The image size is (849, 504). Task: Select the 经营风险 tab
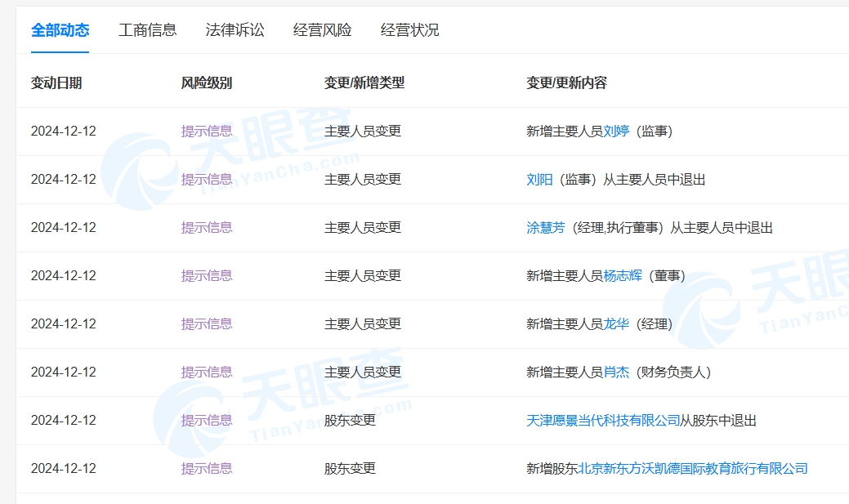[322, 30]
